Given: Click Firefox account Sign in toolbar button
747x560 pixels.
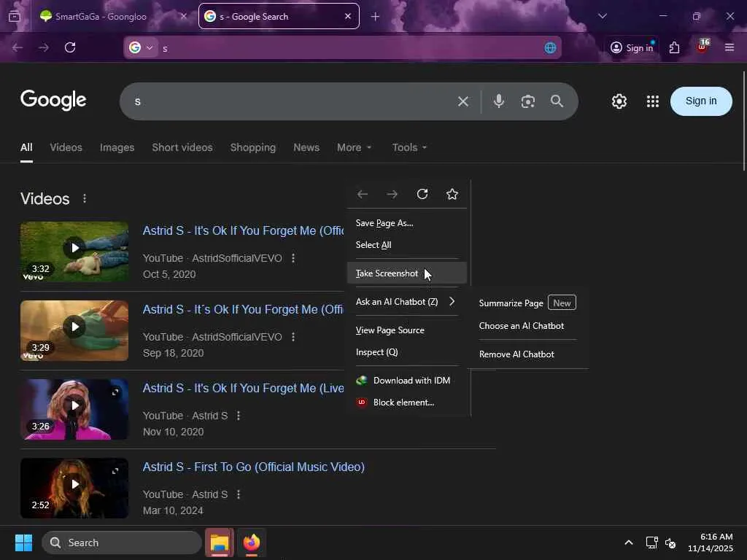Looking at the screenshot, I should (632, 47).
